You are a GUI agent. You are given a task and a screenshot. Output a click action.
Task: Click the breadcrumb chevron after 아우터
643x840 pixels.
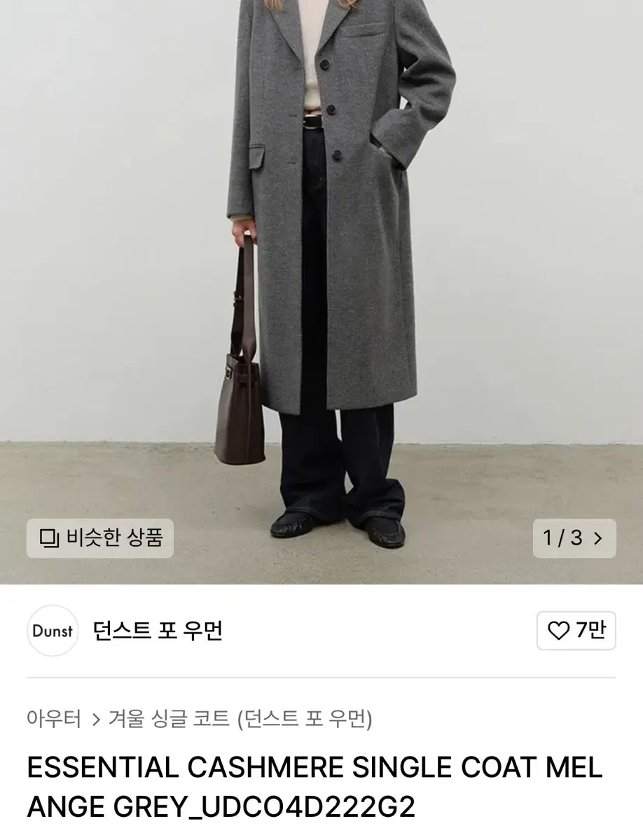(96, 720)
